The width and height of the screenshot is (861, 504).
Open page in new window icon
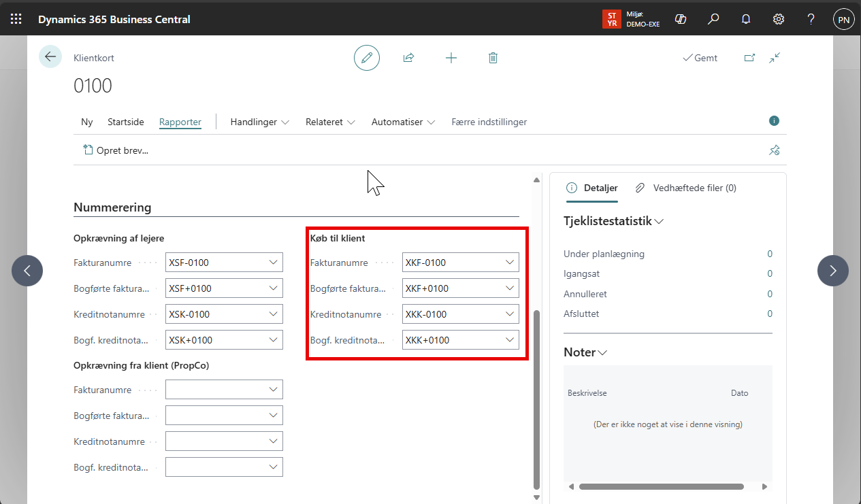749,58
